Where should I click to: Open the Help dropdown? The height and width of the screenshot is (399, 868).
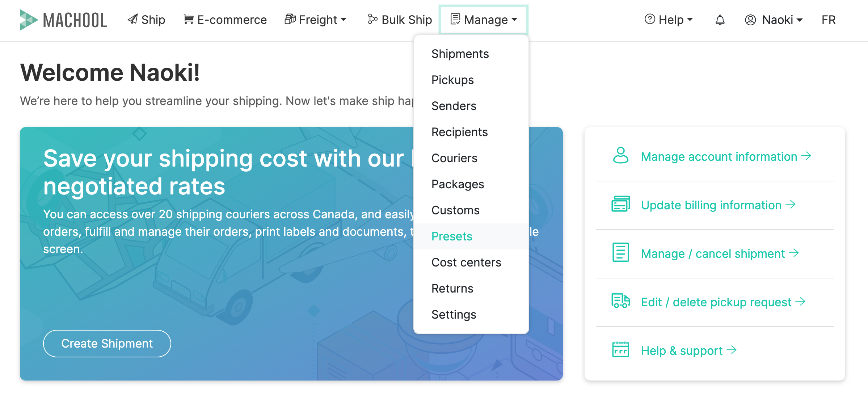[x=669, y=20]
